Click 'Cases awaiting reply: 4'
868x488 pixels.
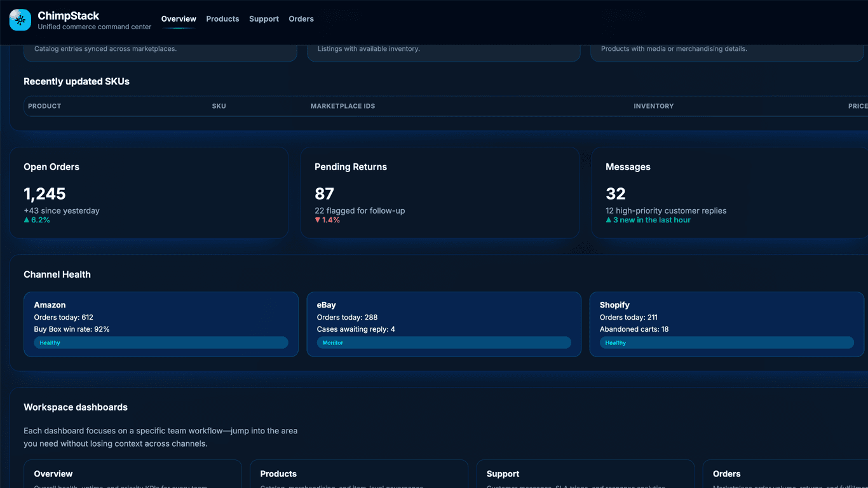click(356, 329)
